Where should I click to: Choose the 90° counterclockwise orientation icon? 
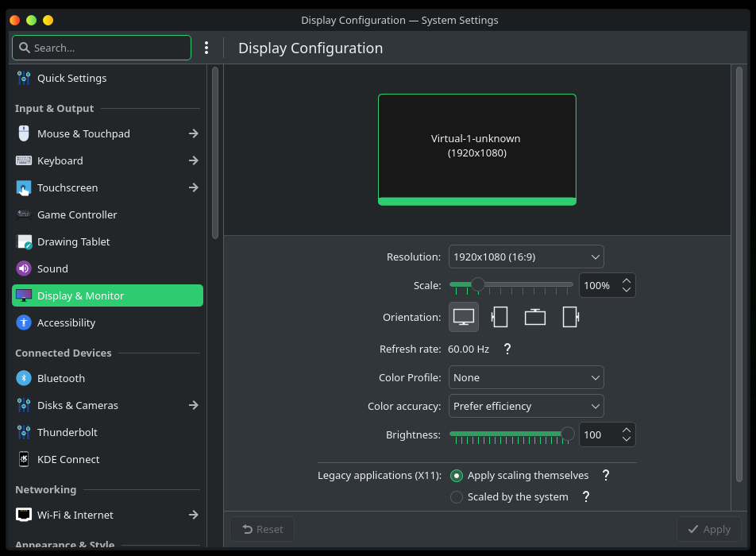tap(570, 317)
